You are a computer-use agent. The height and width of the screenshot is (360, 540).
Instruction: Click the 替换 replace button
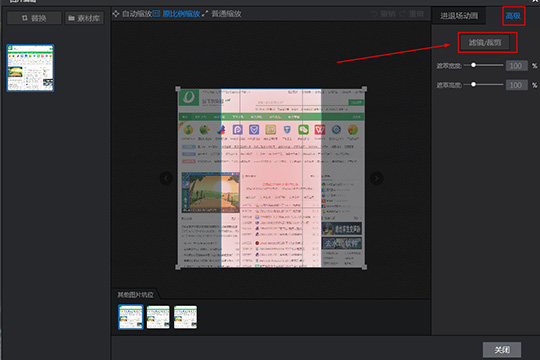[x=34, y=18]
